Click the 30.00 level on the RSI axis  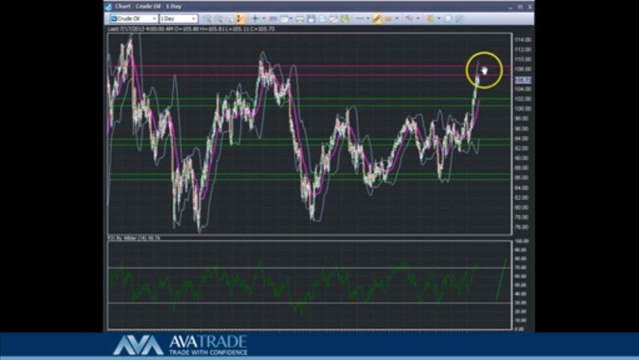pos(522,303)
